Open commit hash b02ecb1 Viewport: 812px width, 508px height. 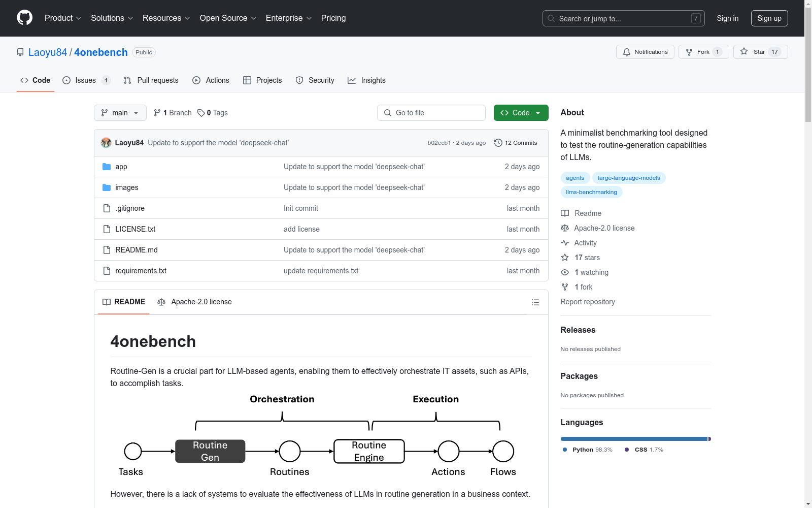pyautogui.click(x=439, y=143)
